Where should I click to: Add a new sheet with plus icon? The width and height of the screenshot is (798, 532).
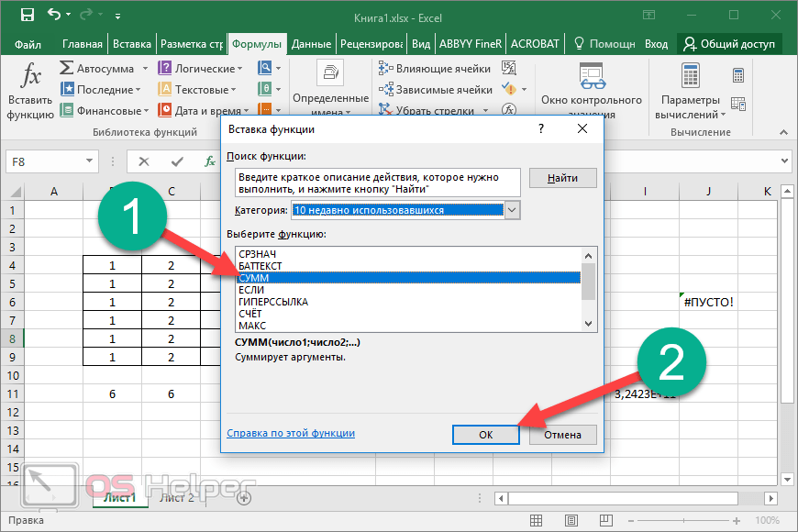244,498
